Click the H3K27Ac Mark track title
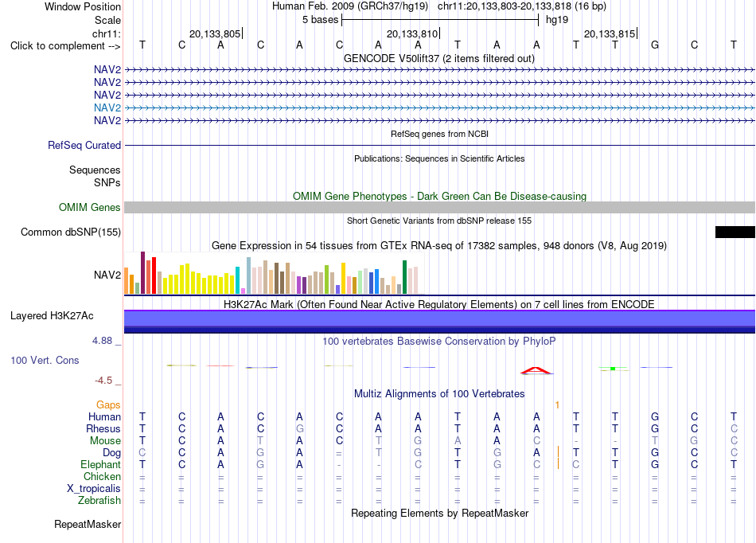Image resolution: width=756 pixels, height=543 pixels. coord(439,305)
